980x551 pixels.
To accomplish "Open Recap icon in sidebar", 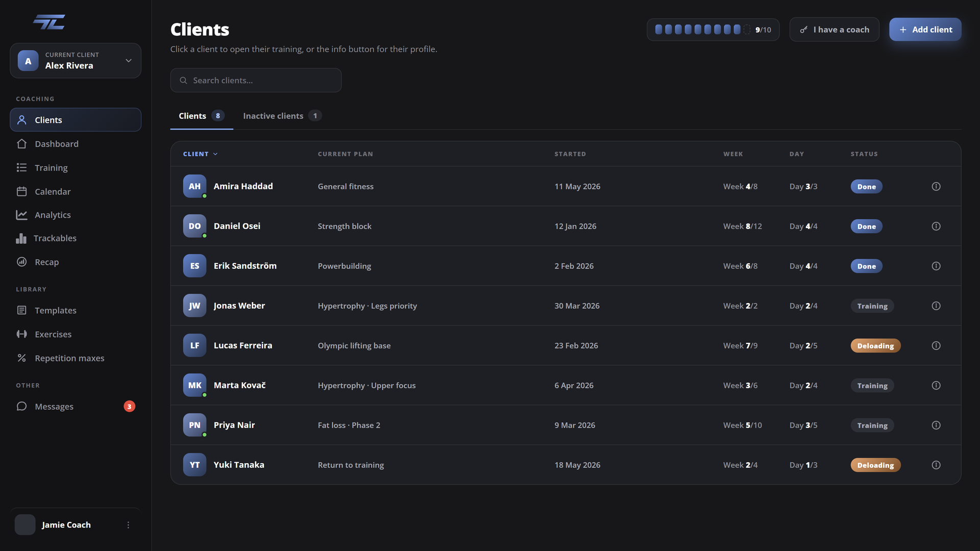I will 21,262.
